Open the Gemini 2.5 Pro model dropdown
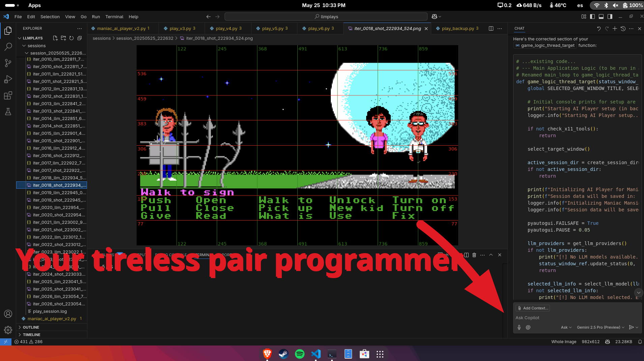The image size is (644, 361). (x=600, y=327)
